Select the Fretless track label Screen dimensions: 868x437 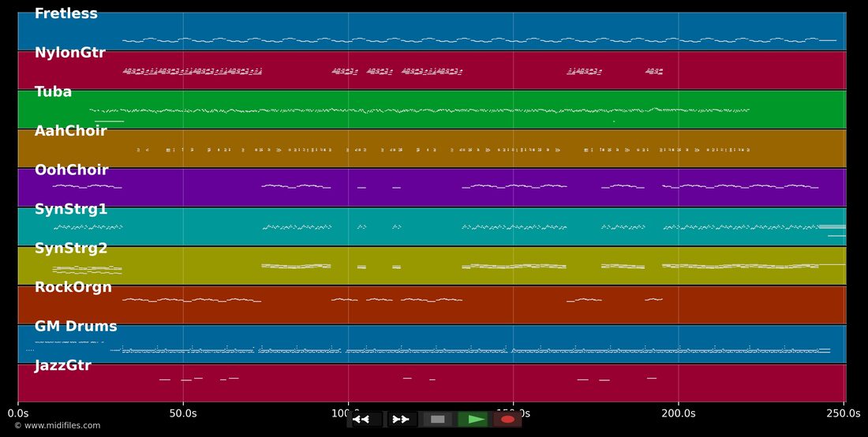[x=65, y=14]
